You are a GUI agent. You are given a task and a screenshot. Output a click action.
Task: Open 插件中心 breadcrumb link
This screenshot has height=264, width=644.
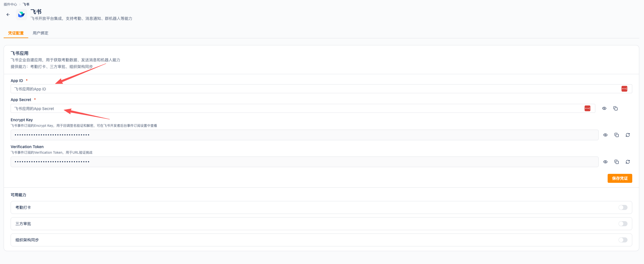pyautogui.click(x=10, y=4)
